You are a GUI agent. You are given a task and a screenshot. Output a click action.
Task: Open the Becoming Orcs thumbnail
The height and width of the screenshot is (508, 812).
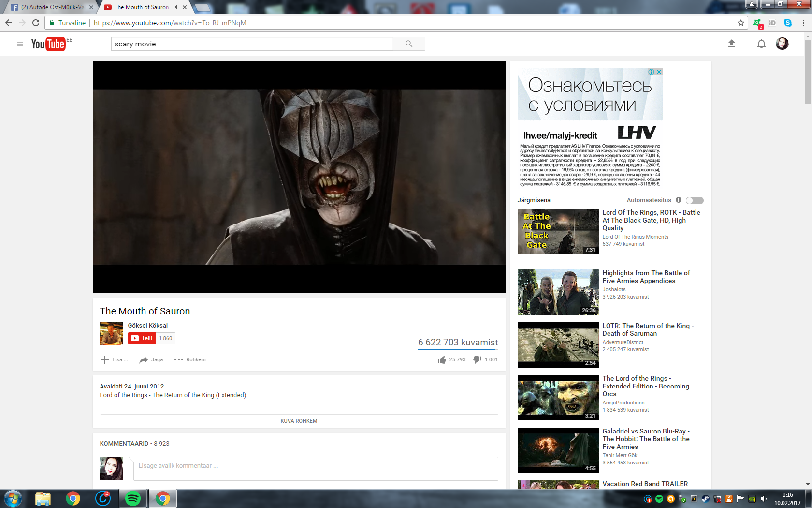coord(558,398)
